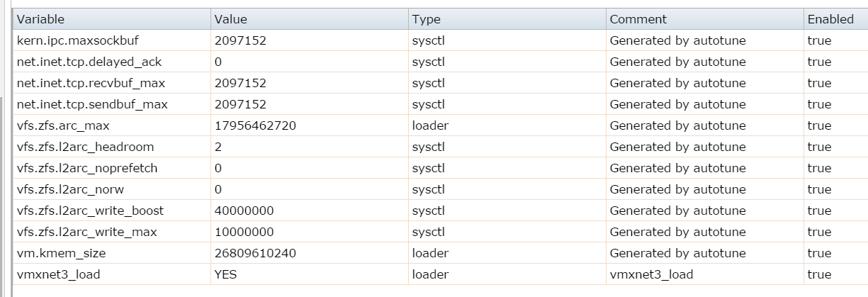The image size is (868, 297).
Task: Select the vfs.zfs.l2arc_noprefetch tunable
Action: click(x=87, y=168)
